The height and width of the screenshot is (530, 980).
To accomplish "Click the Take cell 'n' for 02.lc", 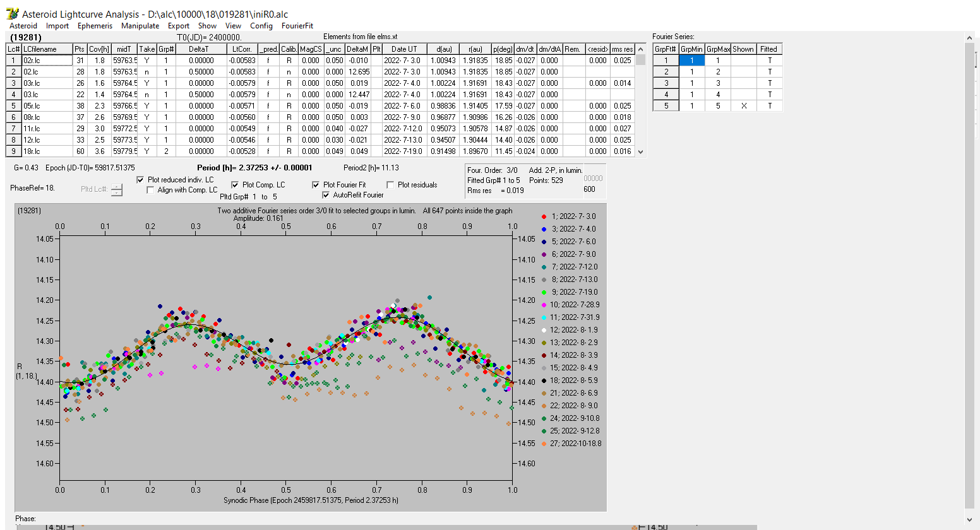I will coord(146,72).
